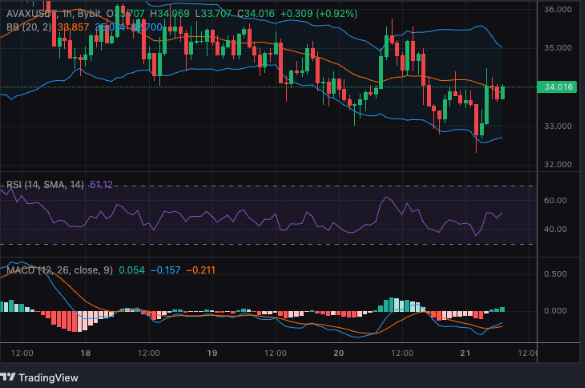Select the date 18 marker on time axis

click(x=85, y=353)
